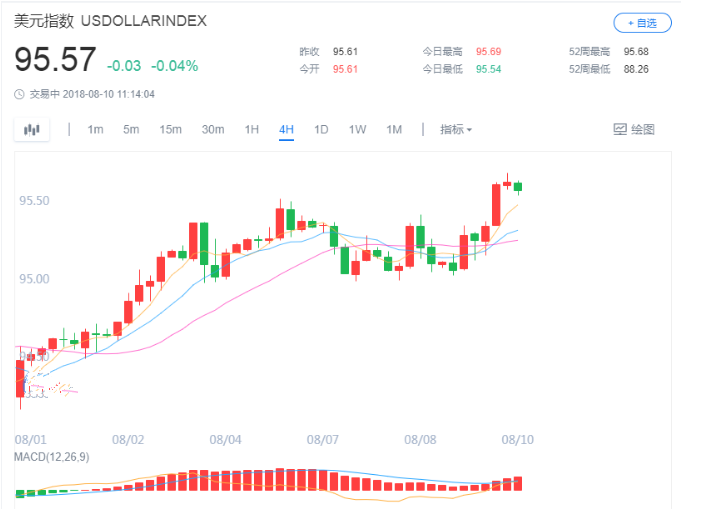Click the 08/10 date label on axis

pos(517,439)
